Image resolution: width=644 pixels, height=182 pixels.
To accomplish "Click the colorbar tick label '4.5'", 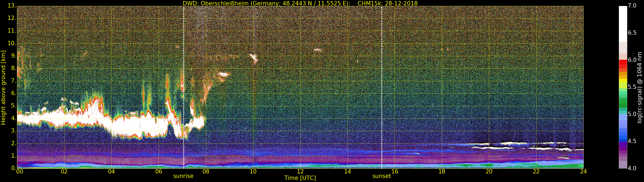I will (x=632, y=141).
